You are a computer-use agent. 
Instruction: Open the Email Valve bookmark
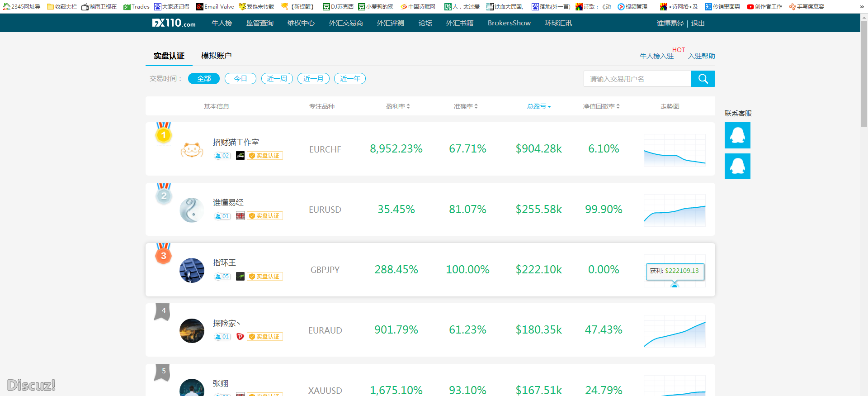[x=215, y=6]
